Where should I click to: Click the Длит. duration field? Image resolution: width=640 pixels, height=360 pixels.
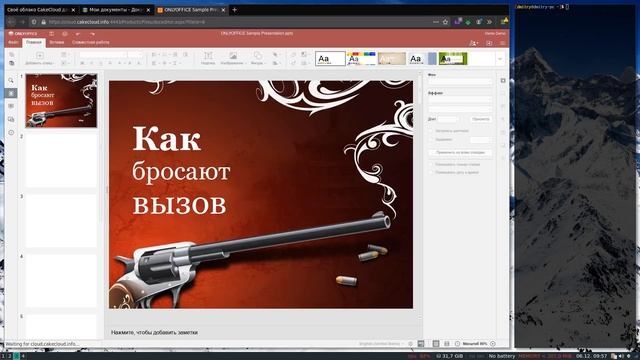pos(448,119)
